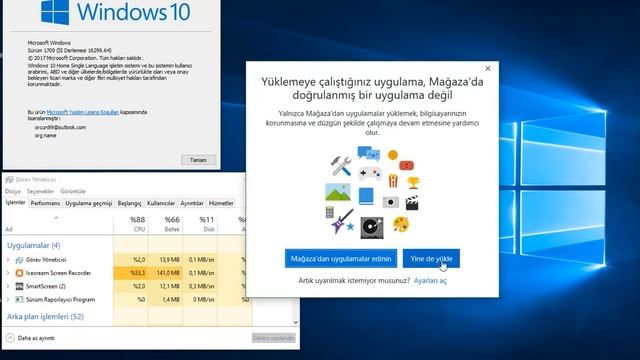This screenshot has width=640, height=360.
Task: Click the orange circle icon
Action: pyautogui.click(x=393, y=155)
